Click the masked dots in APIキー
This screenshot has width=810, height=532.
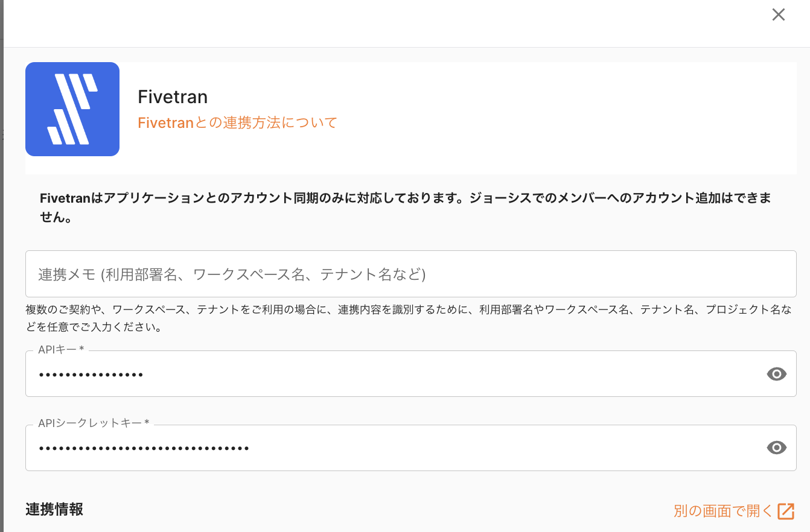pyautogui.click(x=91, y=375)
